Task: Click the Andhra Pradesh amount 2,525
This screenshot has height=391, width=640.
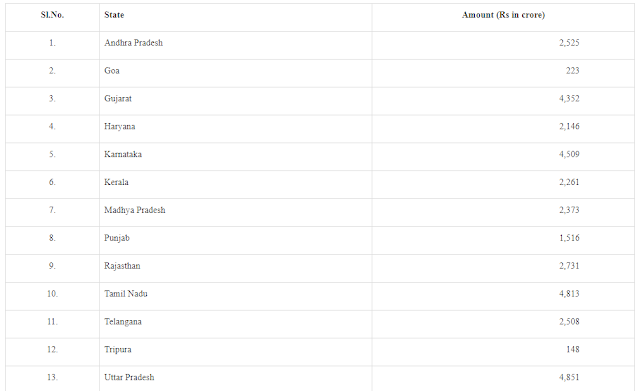Action: 569,43
